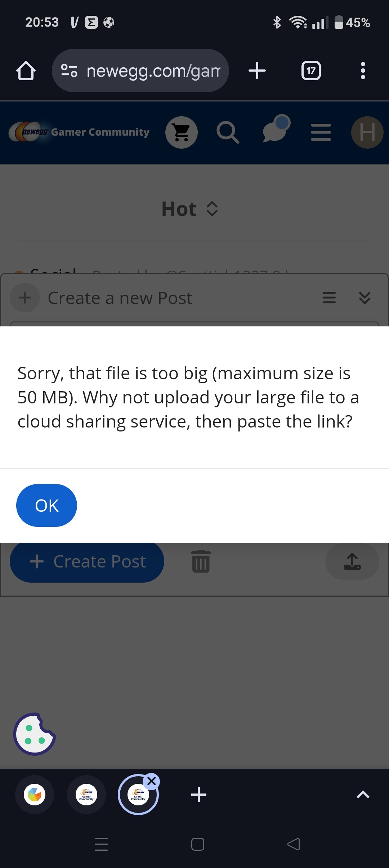
Task: Open new browser tab plus button
Action: 257,71
